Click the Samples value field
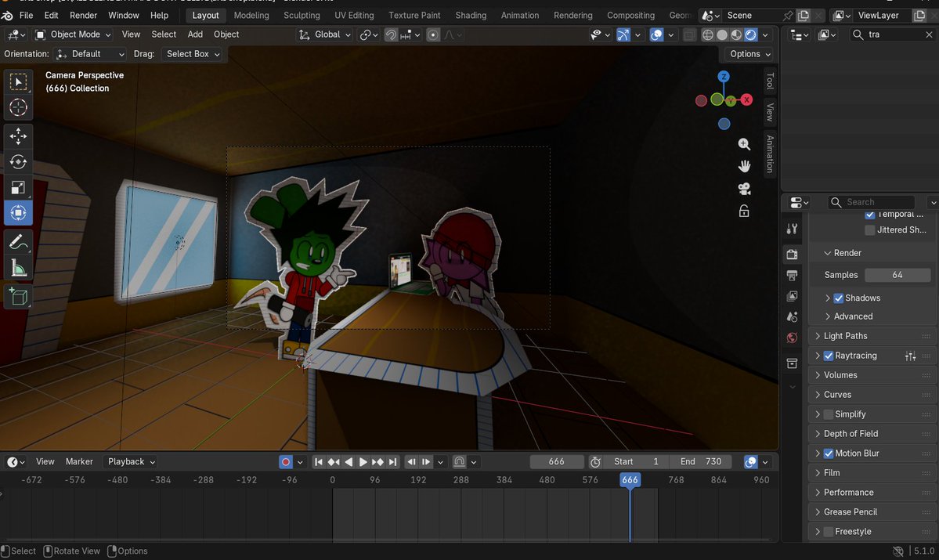The image size is (939, 560). 897,275
